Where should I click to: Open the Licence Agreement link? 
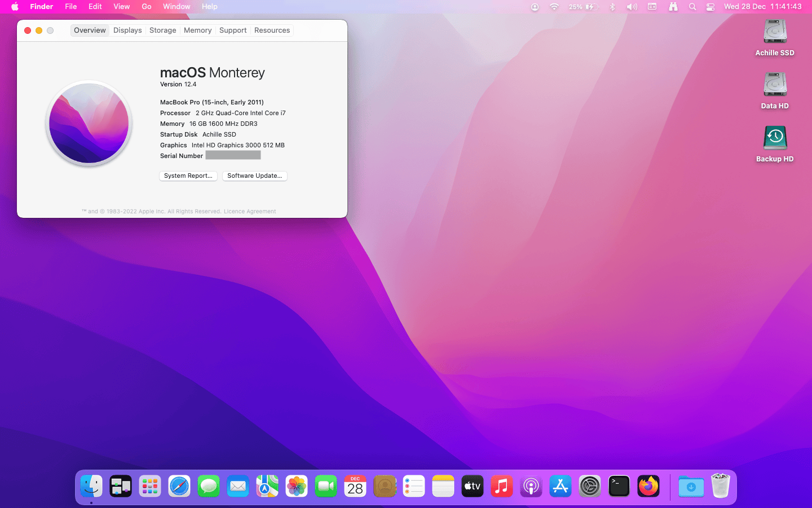point(250,211)
